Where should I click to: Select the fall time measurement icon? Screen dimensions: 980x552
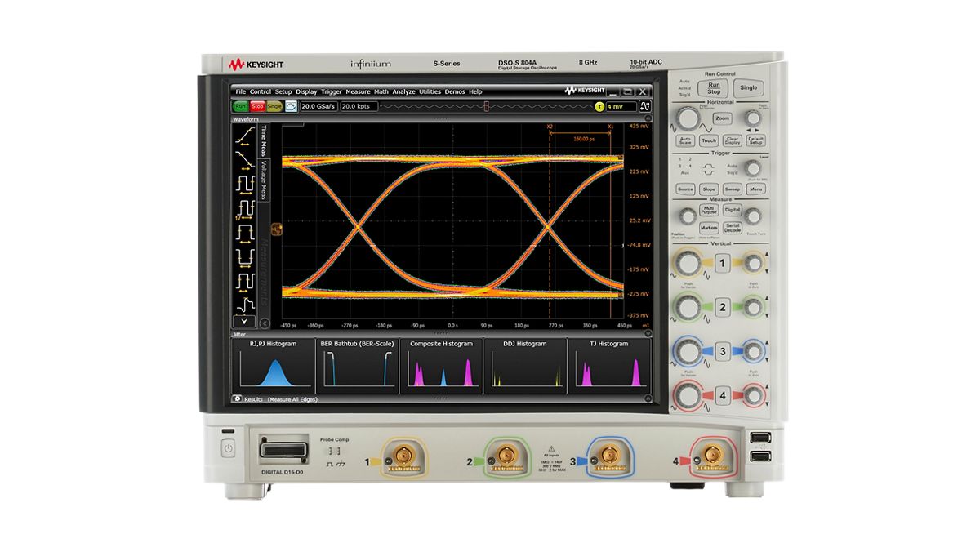point(244,159)
